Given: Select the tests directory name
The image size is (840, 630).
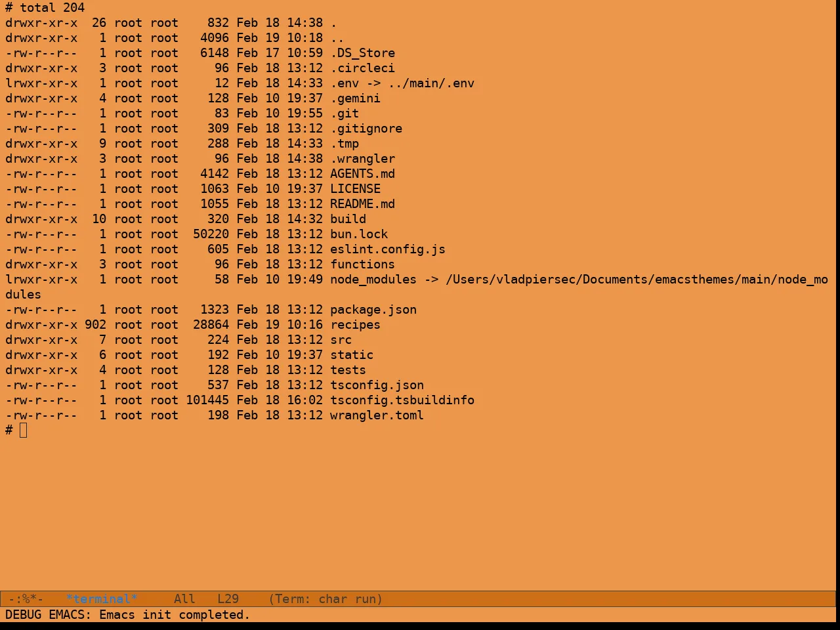Looking at the screenshot, I should click(348, 370).
